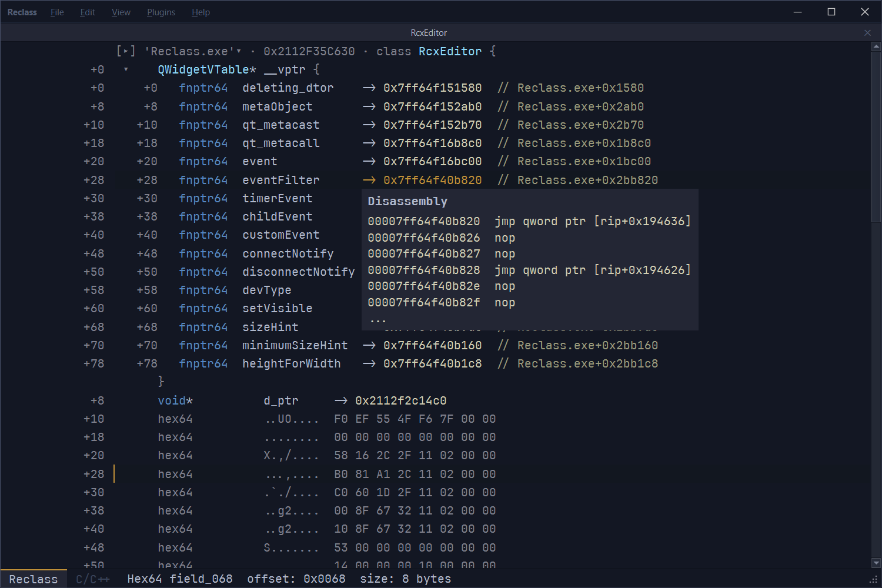This screenshot has width=882, height=588.
Task: Click hex bytes C0 60 1D 2F row
Action: 415,493
